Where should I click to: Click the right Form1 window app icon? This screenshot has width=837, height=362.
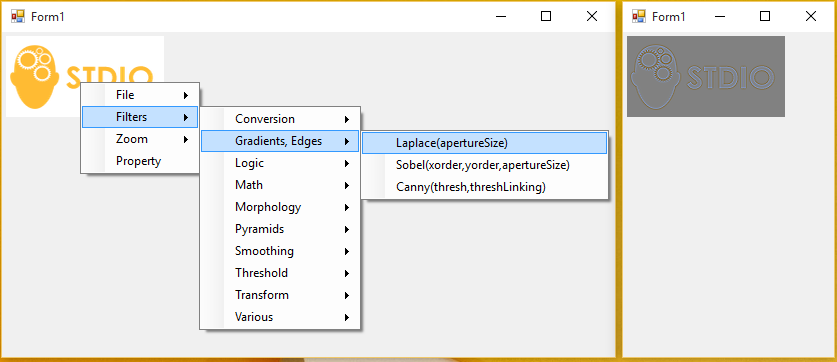coord(638,17)
